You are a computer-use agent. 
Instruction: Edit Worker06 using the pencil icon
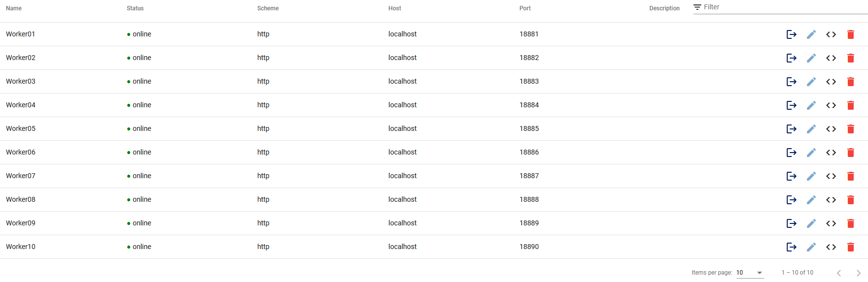tap(811, 153)
